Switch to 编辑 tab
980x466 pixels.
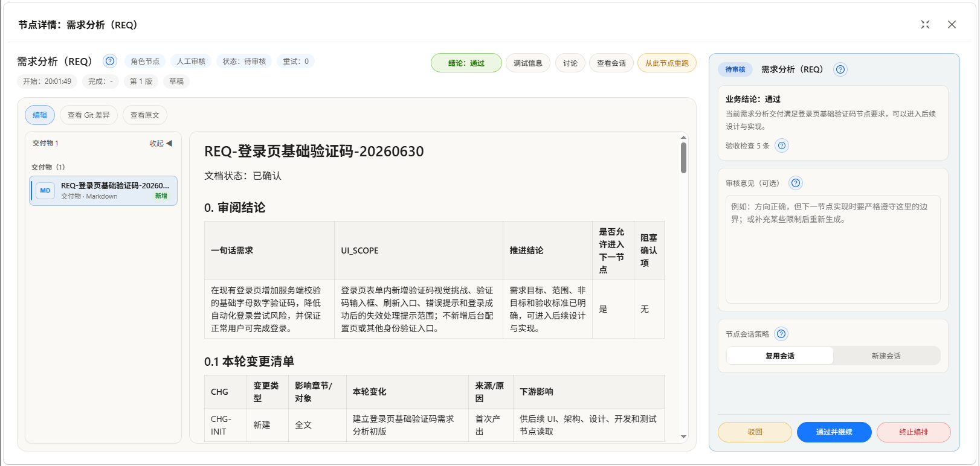click(40, 115)
